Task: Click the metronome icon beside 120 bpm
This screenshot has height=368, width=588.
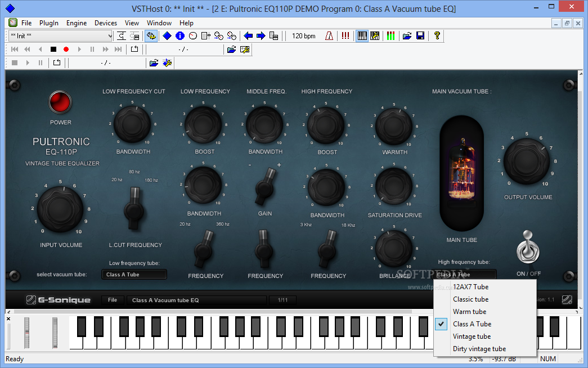Action: (329, 36)
